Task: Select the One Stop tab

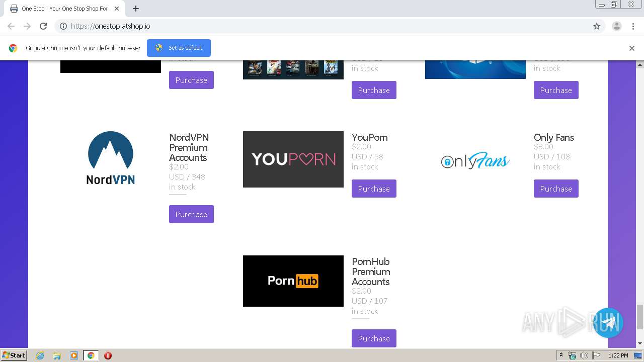Action: point(64,9)
